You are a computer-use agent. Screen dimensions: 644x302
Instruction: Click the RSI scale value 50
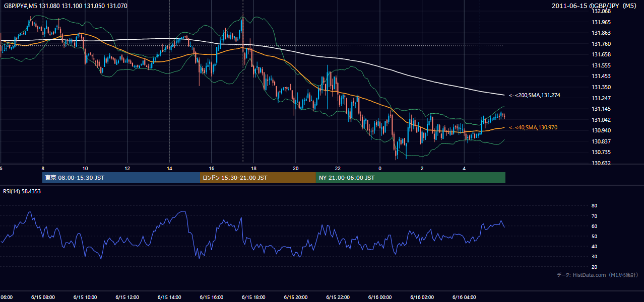tap(594, 236)
